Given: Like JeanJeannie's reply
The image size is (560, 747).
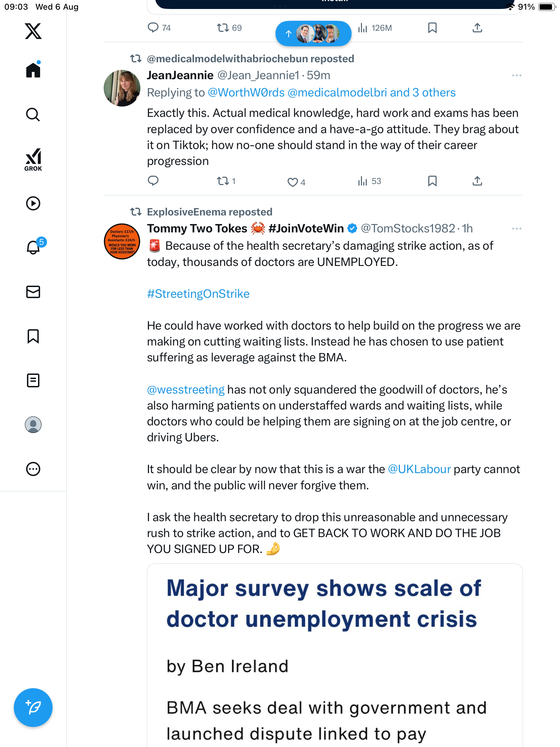Looking at the screenshot, I should coord(292,182).
